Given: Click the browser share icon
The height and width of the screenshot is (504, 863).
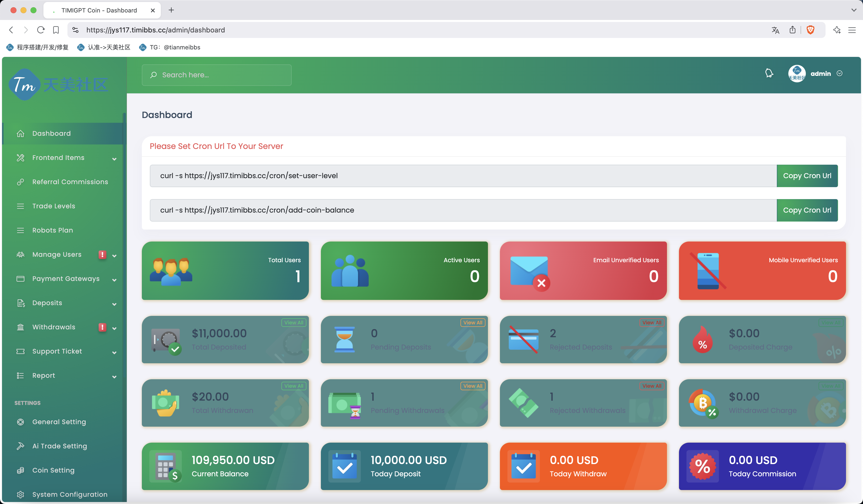Looking at the screenshot, I should click(792, 30).
